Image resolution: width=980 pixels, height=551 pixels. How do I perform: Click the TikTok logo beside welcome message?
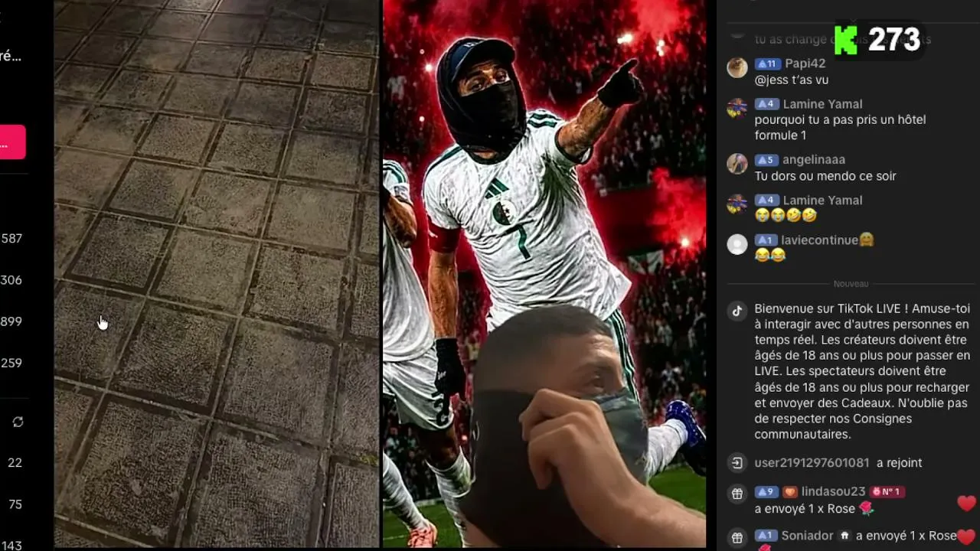tap(737, 311)
